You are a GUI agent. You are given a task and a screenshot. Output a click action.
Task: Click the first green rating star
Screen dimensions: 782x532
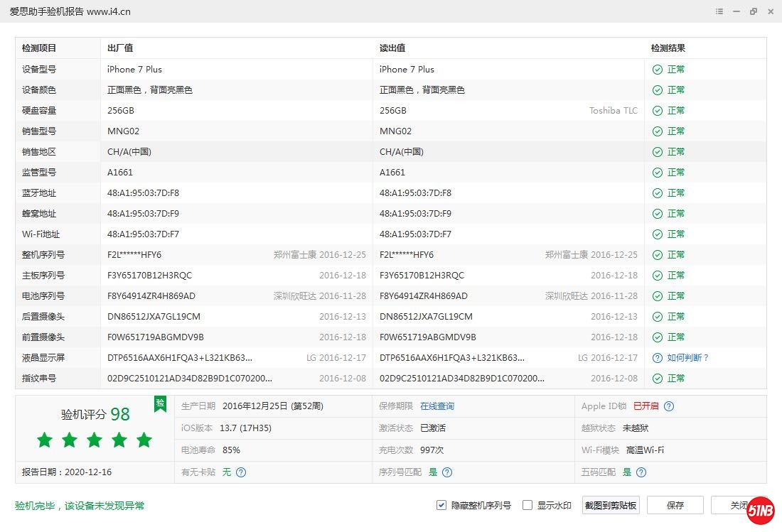point(45,440)
